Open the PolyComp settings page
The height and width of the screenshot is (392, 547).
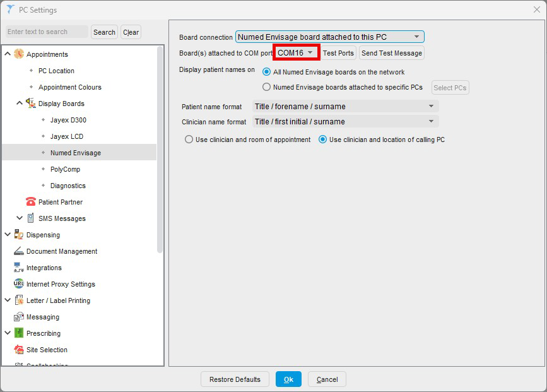[x=65, y=169]
